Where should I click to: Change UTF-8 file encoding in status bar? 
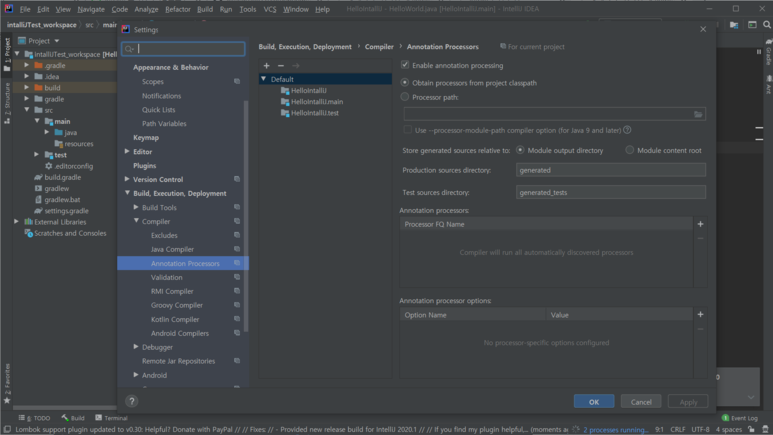(700, 430)
